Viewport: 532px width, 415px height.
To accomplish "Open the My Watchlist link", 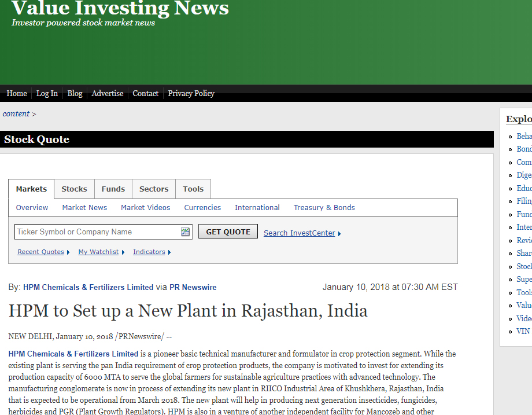I will tap(98, 252).
